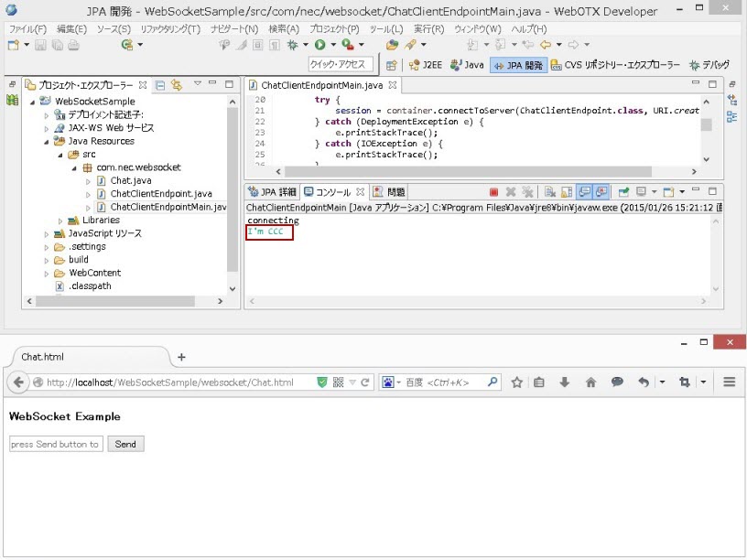Image resolution: width=747 pixels, height=560 pixels.
Task: Open the プロジェクト(P) menu
Action: pos(332,29)
